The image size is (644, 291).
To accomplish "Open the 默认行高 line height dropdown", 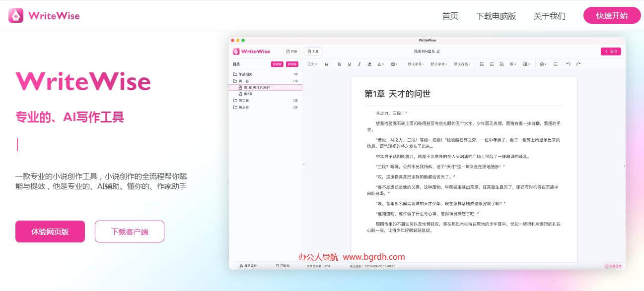I will click(x=462, y=64).
